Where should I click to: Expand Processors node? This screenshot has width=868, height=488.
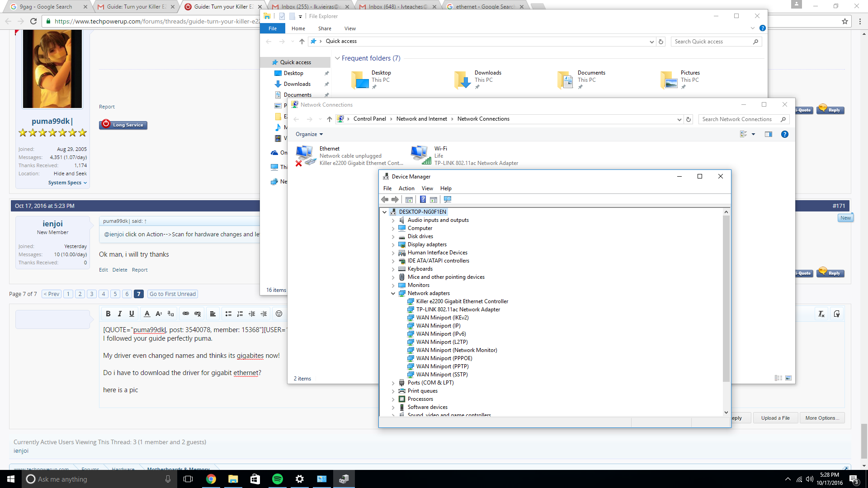(x=393, y=399)
